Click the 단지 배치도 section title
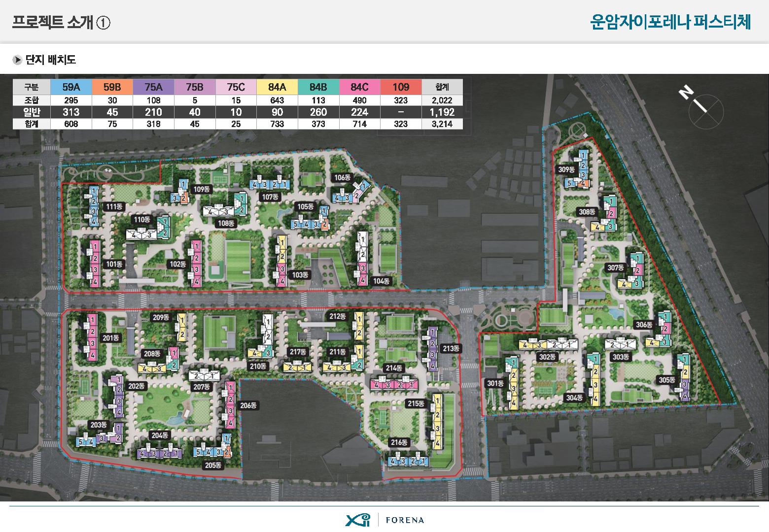The width and height of the screenshot is (769, 532). tap(51, 60)
